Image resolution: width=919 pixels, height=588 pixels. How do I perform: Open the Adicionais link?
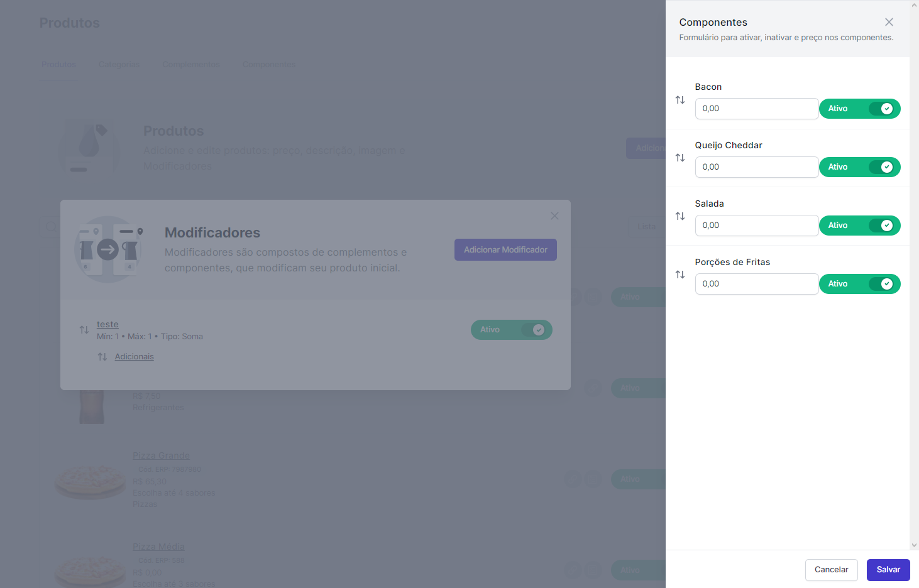point(134,357)
